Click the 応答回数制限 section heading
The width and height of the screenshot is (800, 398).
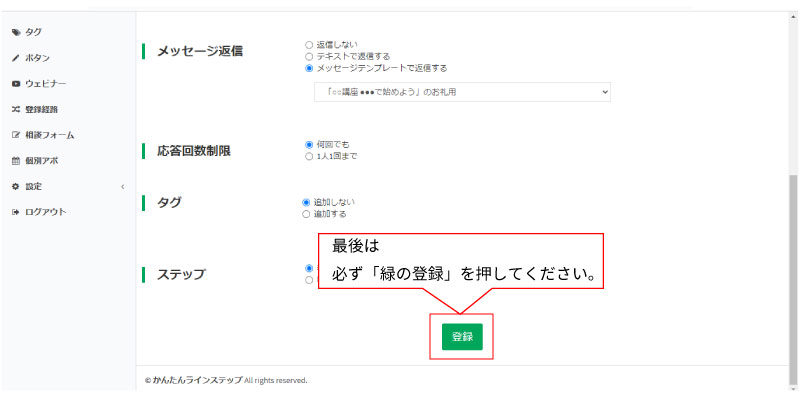(x=194, y=152)
